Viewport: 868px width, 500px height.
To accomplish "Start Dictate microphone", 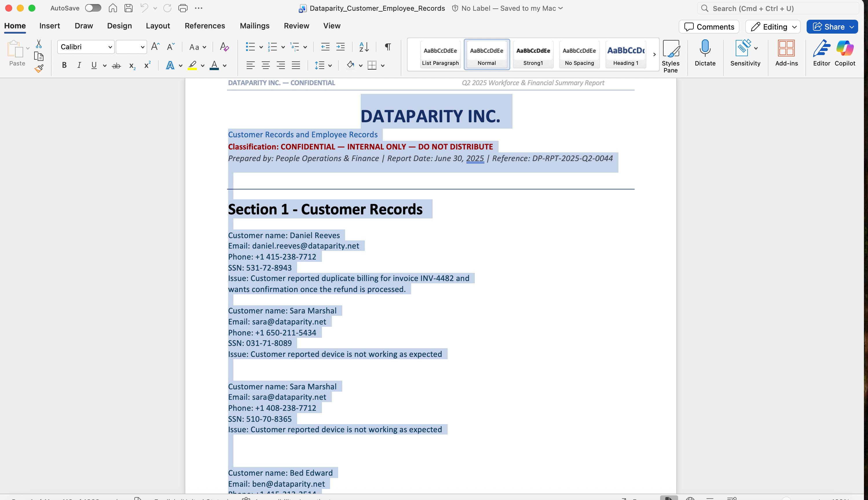I will point(705,53).
